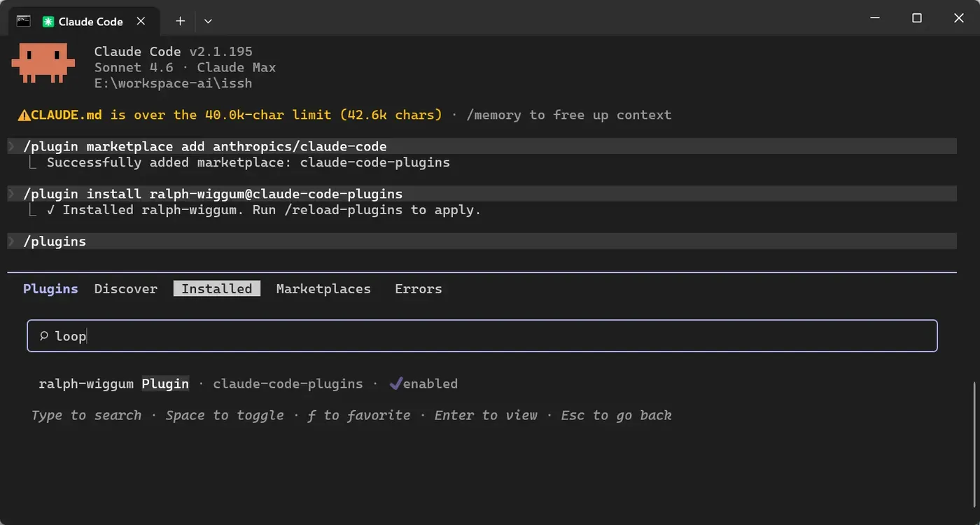This screenshot has width=980, height=525.
Task: Click the search magnifier icon
Action: coord(43,336)
